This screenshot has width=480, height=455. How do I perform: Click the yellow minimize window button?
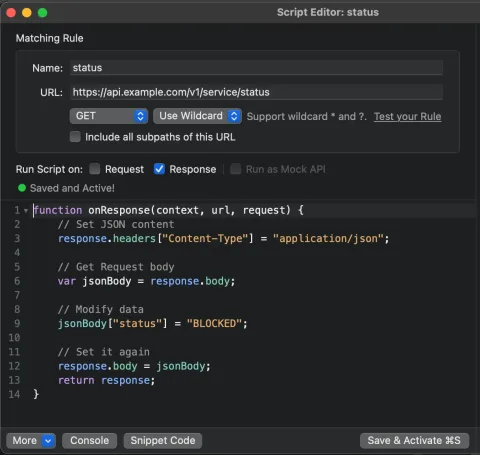coord(27,13)
